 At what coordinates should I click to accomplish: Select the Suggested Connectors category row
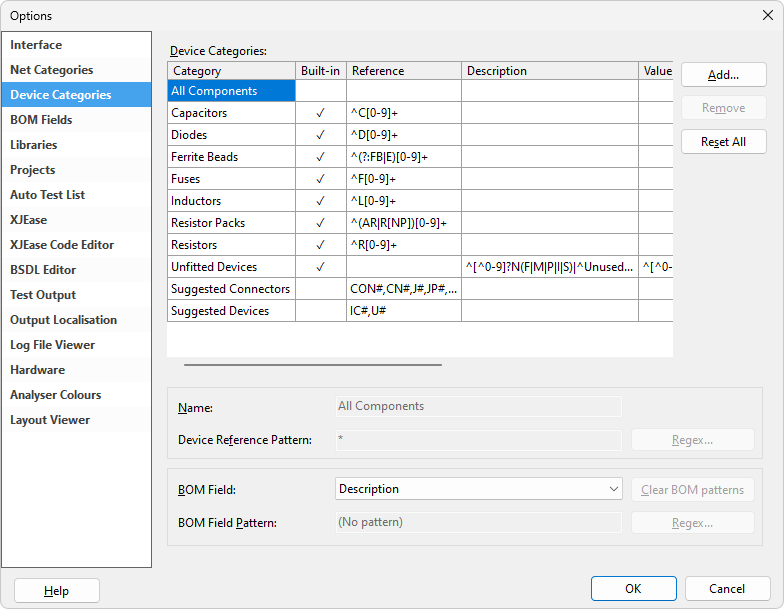[x=230, y=289]
